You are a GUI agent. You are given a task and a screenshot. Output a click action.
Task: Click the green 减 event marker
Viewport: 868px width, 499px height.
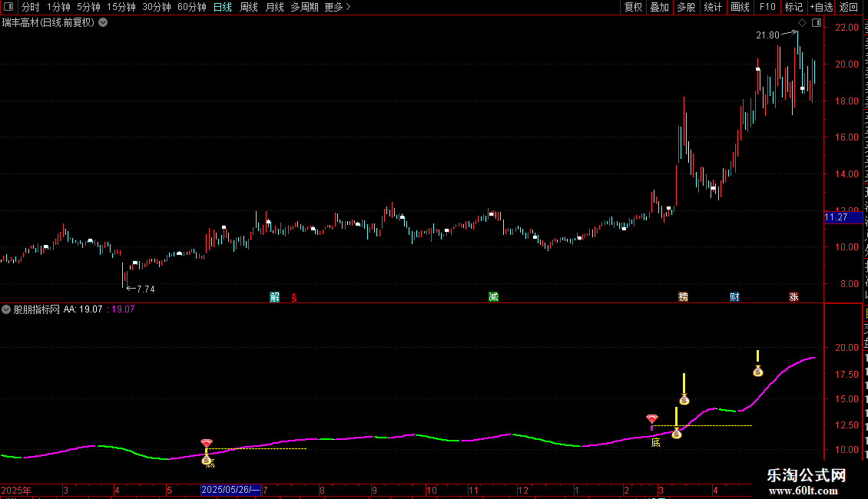click(493, 297)
